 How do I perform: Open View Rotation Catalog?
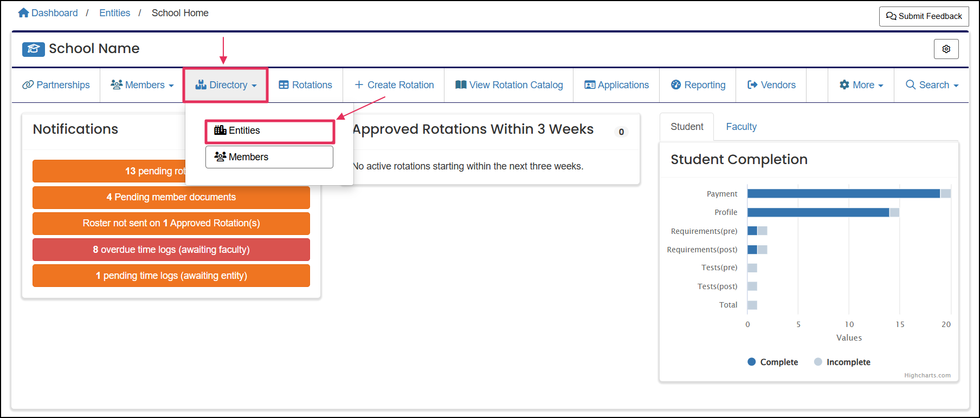tap(509, 85)
